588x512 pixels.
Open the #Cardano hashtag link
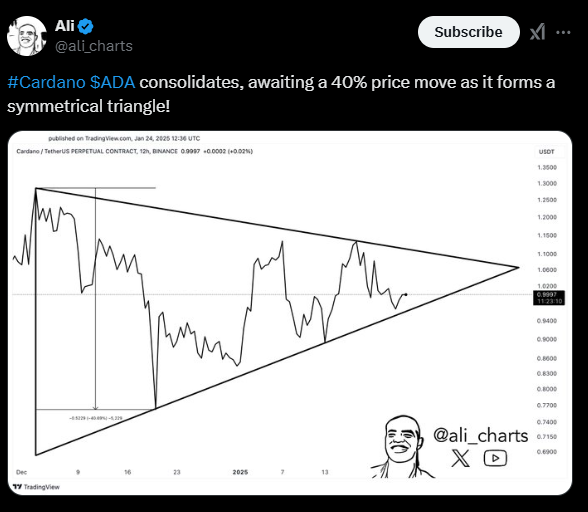[46, 82]
